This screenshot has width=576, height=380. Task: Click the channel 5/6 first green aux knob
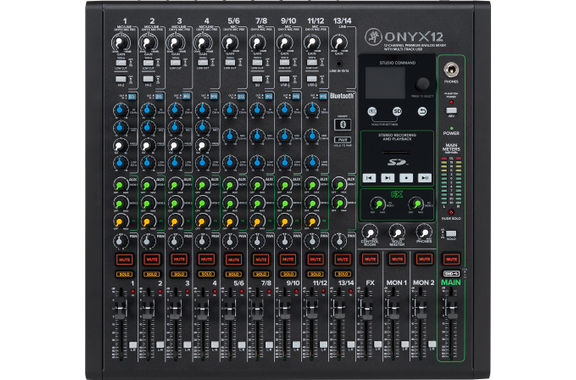[x=230, y=185]
